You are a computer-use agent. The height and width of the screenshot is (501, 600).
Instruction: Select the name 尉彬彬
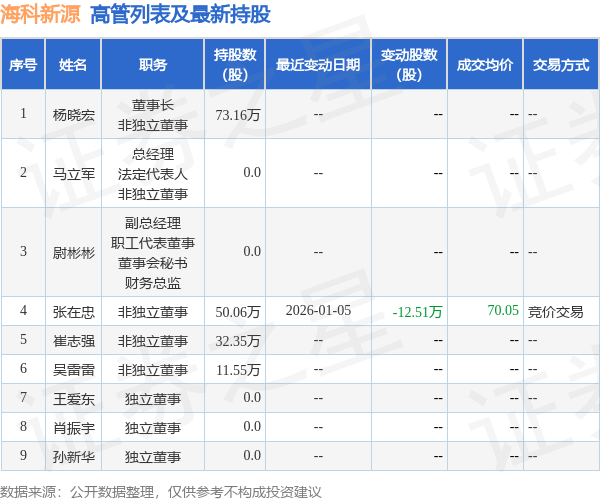coord(73,253)
